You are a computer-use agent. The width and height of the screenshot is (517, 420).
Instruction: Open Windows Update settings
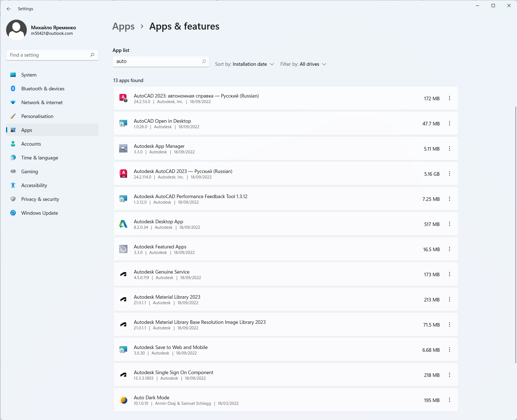pos(52,213)
